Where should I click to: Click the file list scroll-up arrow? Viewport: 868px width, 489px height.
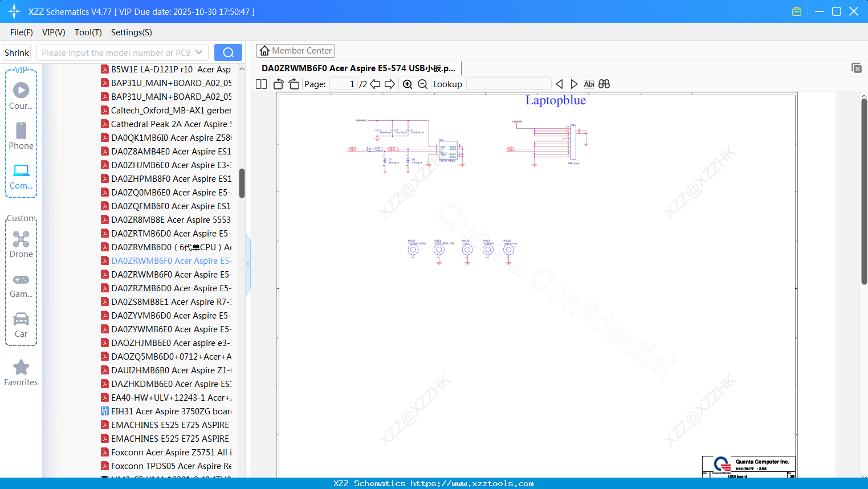tap(242, 69)
